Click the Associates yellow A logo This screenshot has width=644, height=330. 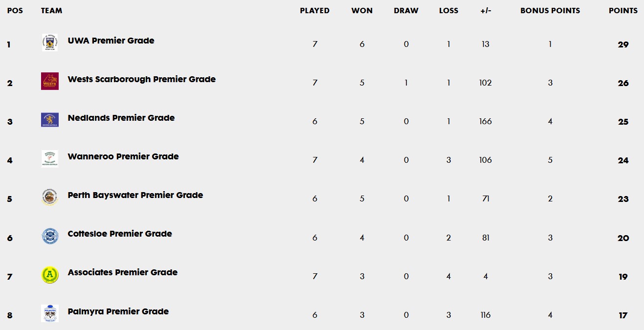coord(50,275)
